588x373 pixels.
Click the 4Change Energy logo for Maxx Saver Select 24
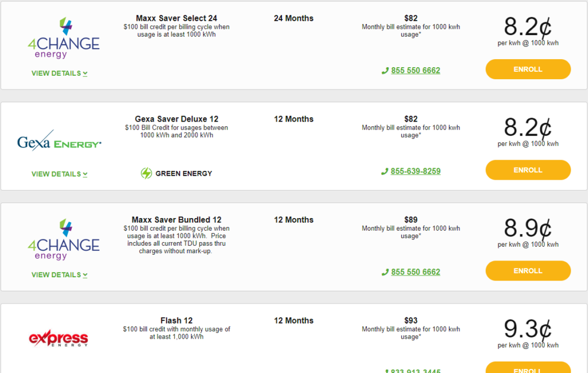click(63, 38)
